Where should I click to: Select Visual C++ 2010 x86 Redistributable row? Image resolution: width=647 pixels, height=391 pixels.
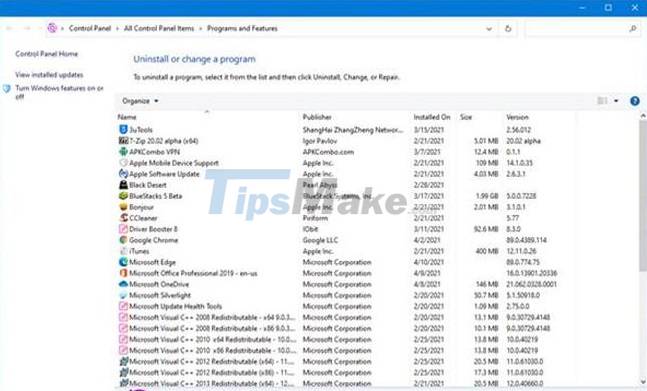click(347, 350)
